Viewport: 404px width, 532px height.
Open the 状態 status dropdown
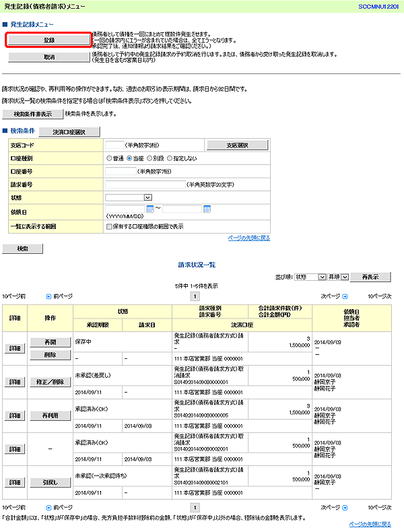point(129,197)
